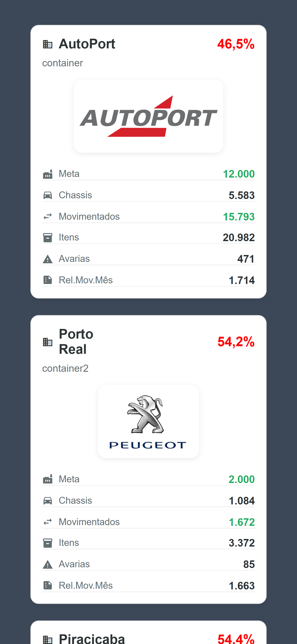Click the archive box icon for AutoPort Itens

(47, 237)
